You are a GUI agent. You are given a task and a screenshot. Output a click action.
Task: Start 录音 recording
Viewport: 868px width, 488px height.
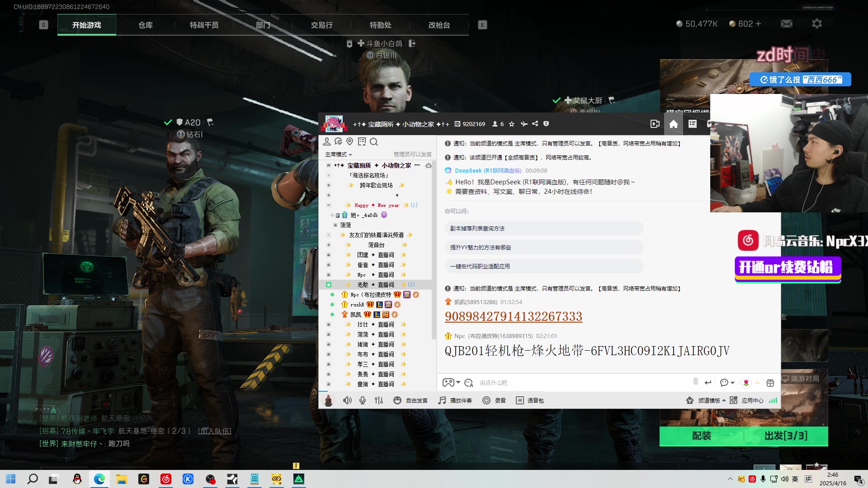(x=494, y=400)
